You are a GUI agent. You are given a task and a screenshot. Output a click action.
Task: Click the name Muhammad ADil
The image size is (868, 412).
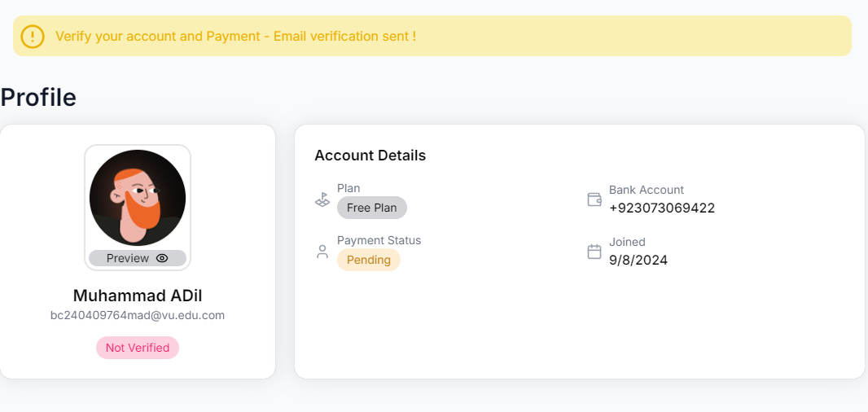click(x=138, y=296)
